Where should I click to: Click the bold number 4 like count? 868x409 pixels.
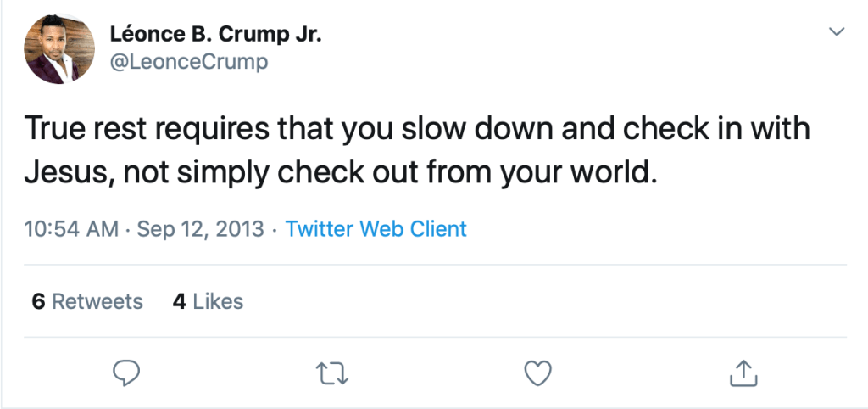[179, 301]
